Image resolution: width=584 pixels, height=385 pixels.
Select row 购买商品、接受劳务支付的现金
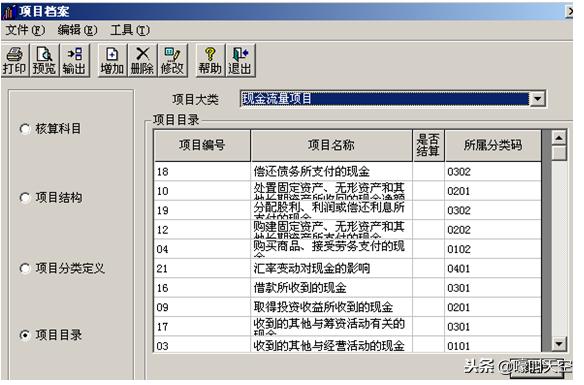347,249
